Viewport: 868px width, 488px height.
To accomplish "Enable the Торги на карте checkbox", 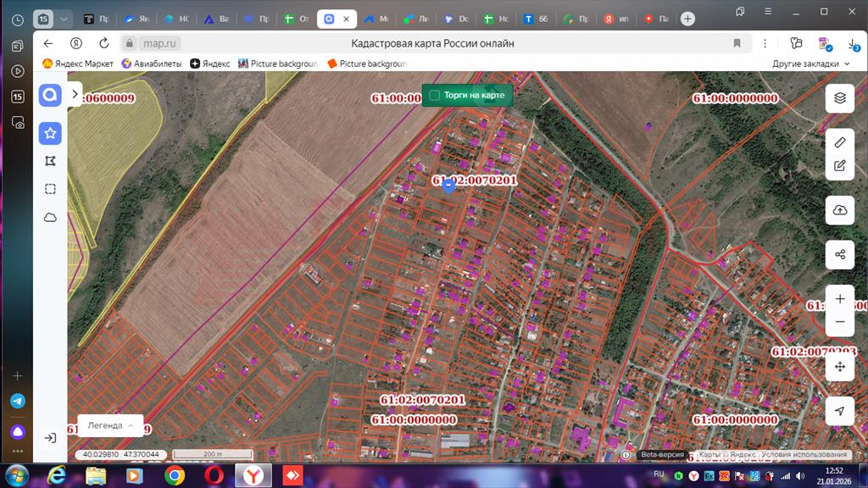I will pyautogui.click(x=435, y=96).
